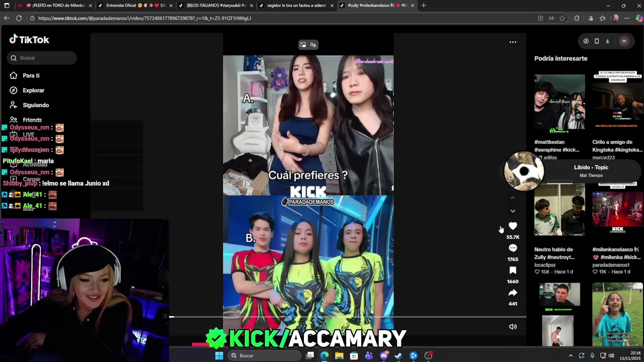Add the page to favorites with the star icon
The image size is (644, 362).
coord(562,18)
